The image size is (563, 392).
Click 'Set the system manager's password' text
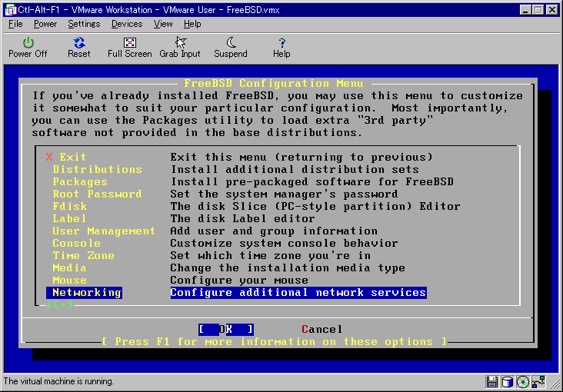click(284, 194)
